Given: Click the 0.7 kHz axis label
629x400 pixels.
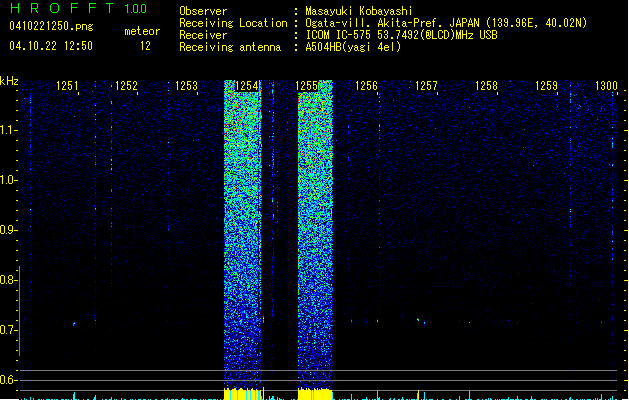Looking at the screenshot, I should pyautogui.click(x=8, y=330).
